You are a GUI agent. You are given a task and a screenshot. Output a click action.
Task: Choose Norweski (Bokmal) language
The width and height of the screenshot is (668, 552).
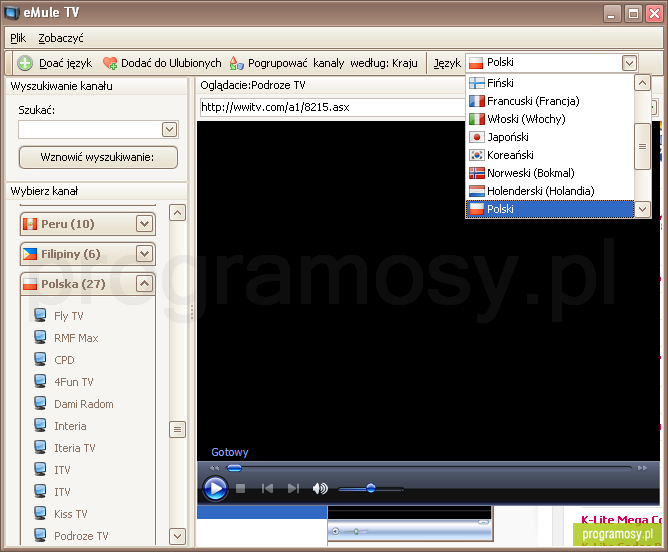[x=550, y=173]
